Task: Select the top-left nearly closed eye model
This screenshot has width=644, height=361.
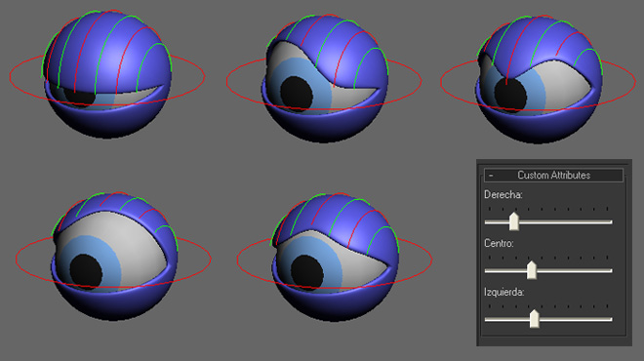Action: click(107, 74)
